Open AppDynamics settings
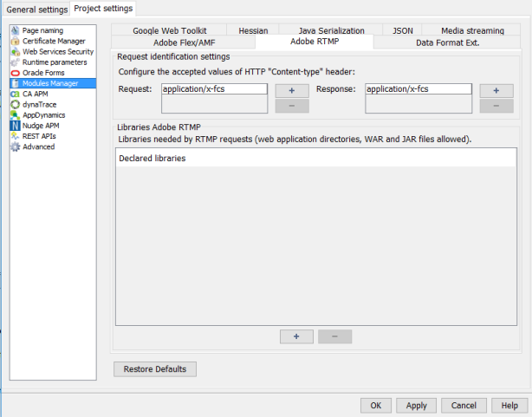Image resolution: width=532 pixels, height=417 pixels. (x=44, y=115)
